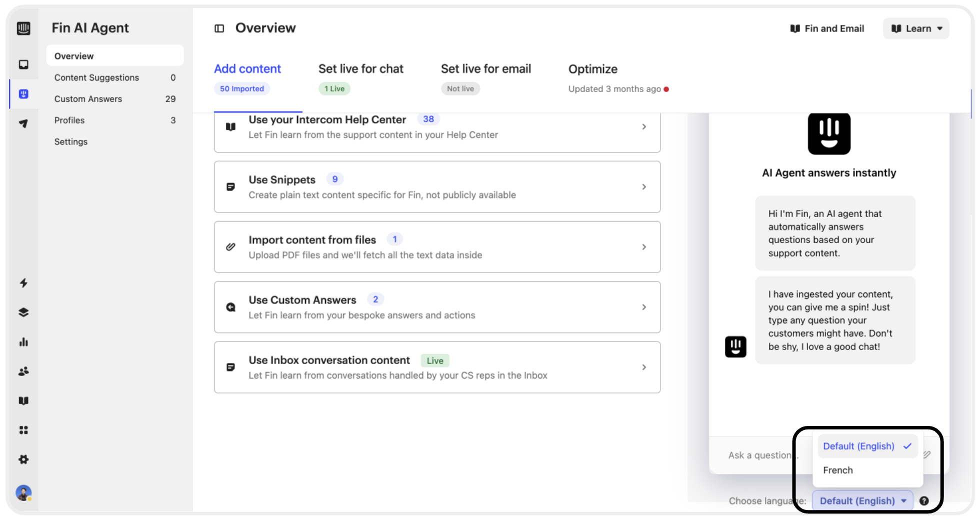This screenshot has width=980, height=521.
Task: Open the Learn dropdown menu
Action: tap(916, 28)
